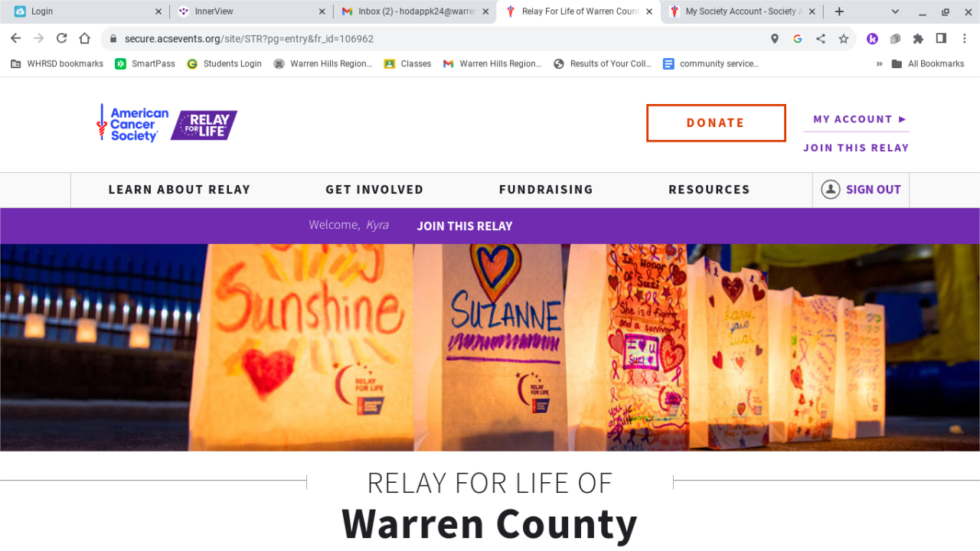Open the LEARN ABOUT RELAY menu

(x=179, y=190)
